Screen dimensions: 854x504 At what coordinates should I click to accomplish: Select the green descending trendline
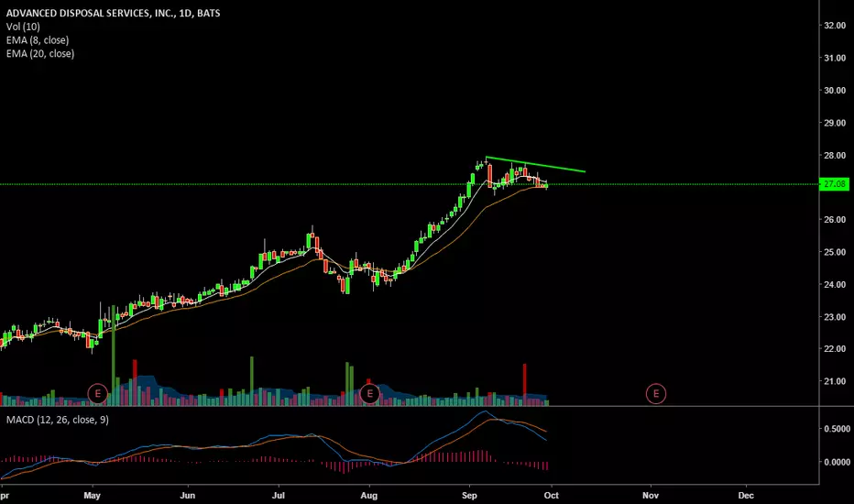(535, 165)
